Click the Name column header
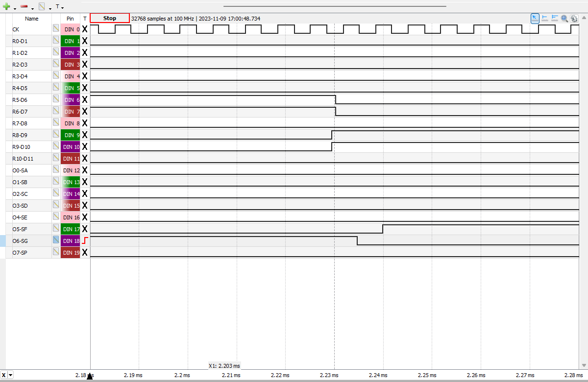This screenshot has height=382, width=588. pos(32,18)
